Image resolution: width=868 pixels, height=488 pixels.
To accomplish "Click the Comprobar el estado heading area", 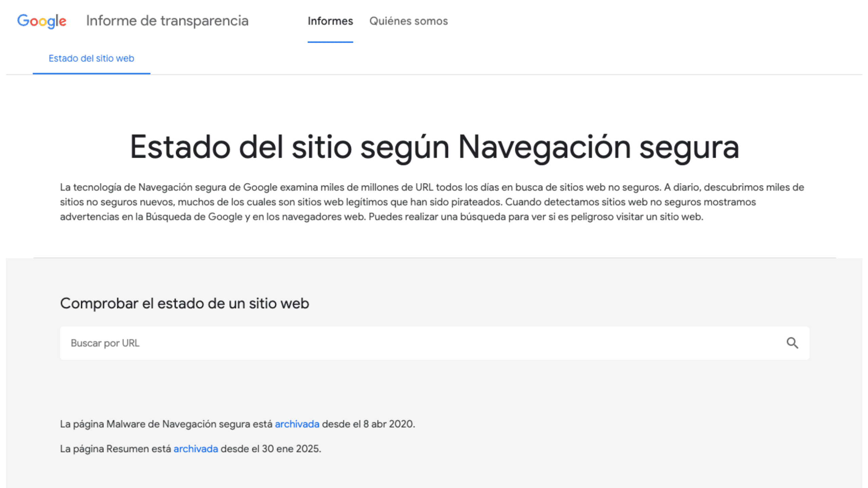I will coord(184,304).
